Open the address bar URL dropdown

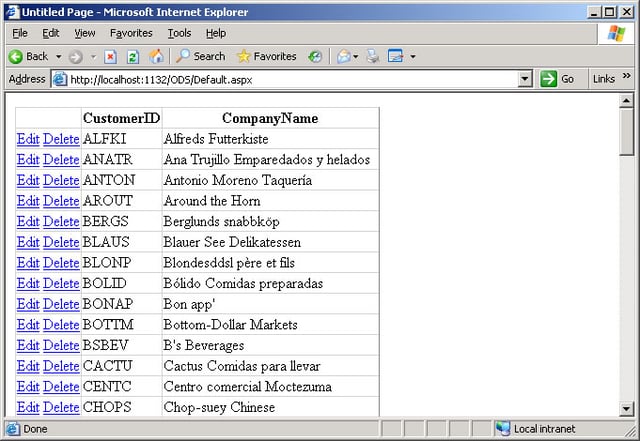point(525,79)
